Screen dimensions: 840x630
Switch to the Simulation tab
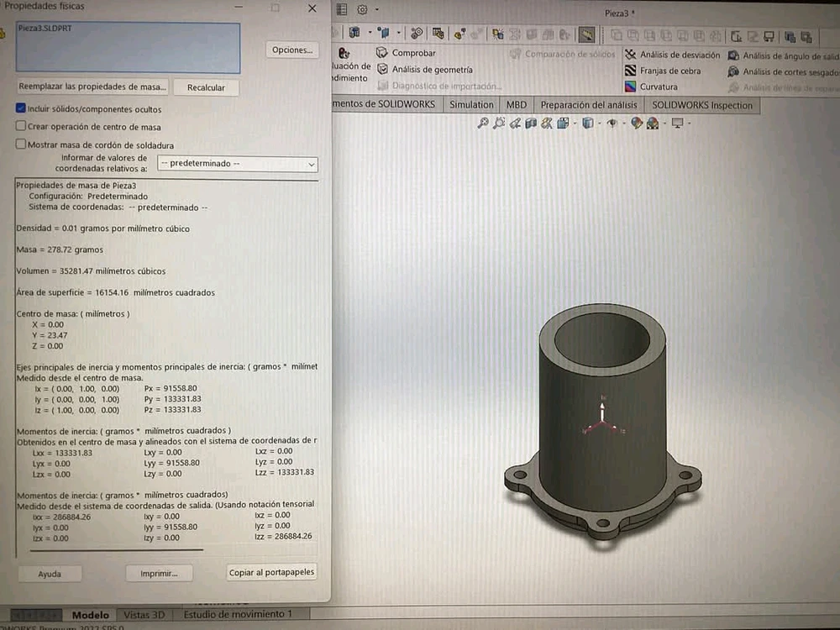click(471, 105)
